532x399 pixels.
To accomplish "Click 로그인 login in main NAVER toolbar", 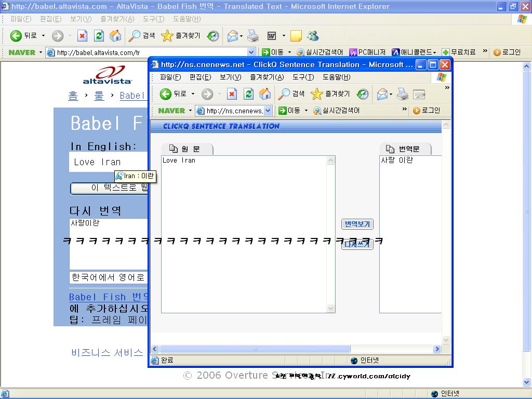I will tap(507, 52).
